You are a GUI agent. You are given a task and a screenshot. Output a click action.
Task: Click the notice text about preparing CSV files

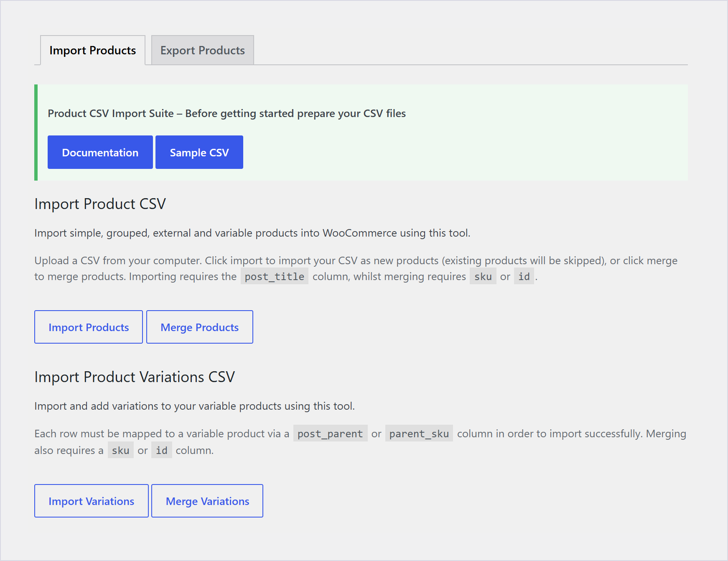(x=227, y=113)
